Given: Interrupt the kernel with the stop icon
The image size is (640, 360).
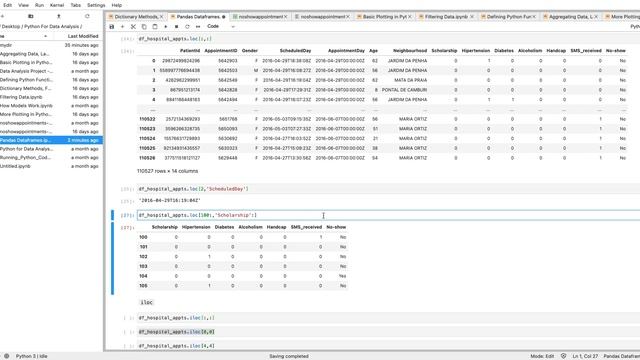Looking at the screenshot, I should click(176, 27).
